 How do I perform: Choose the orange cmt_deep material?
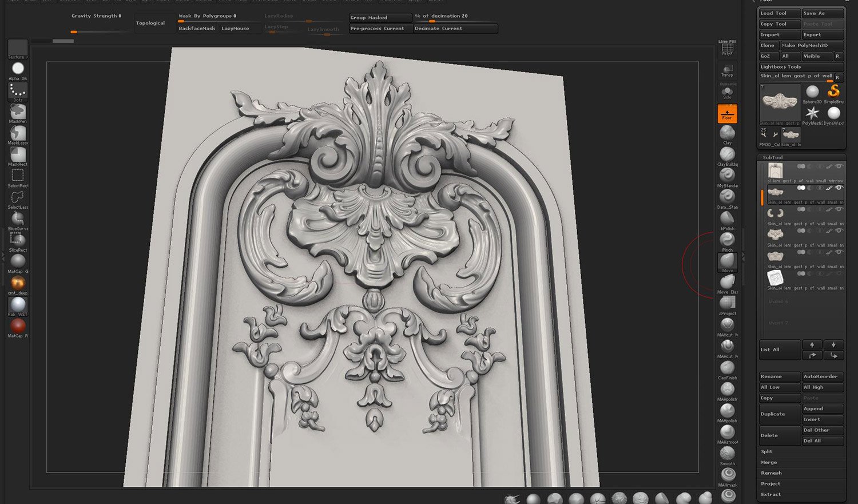(18, 284)
